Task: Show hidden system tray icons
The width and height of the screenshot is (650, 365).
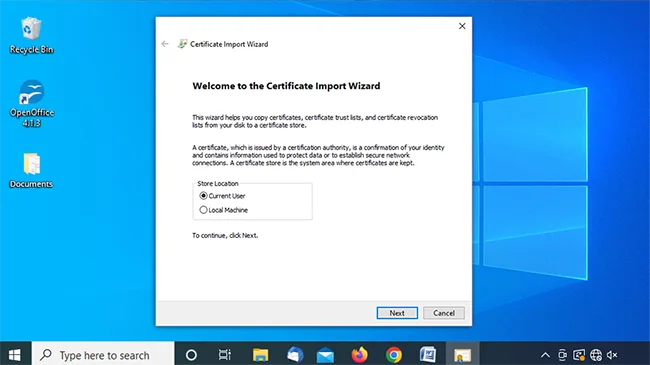Action: coord(546,355)
